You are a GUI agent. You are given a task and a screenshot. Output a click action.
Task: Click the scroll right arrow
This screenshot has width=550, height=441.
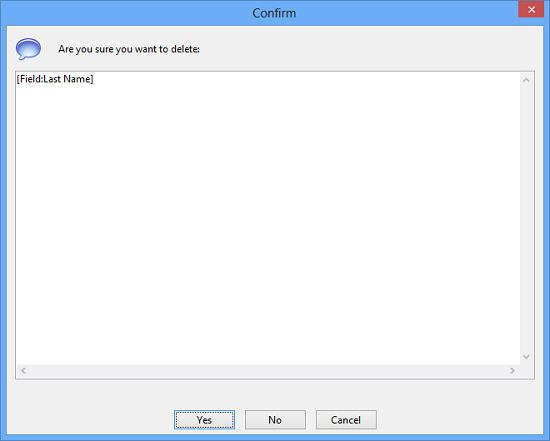(x=512, y=370)
